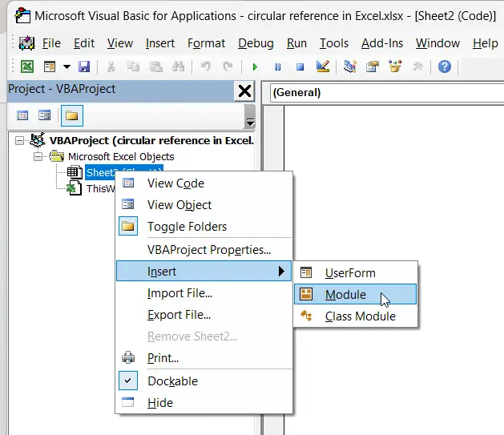504x435 pixels.
Task: Choose Hide from context menu
Action: pos(204,402)
